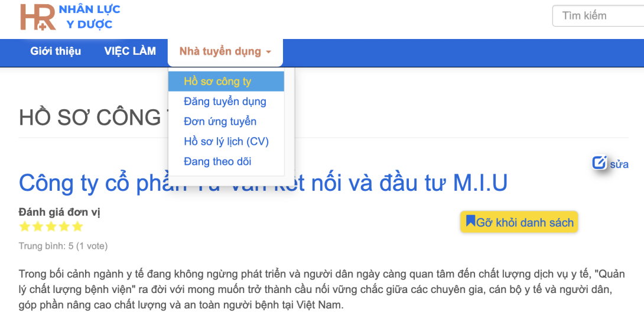
Task: Go to Đang theo dõi menu item
Action: [x=217, y=162]
